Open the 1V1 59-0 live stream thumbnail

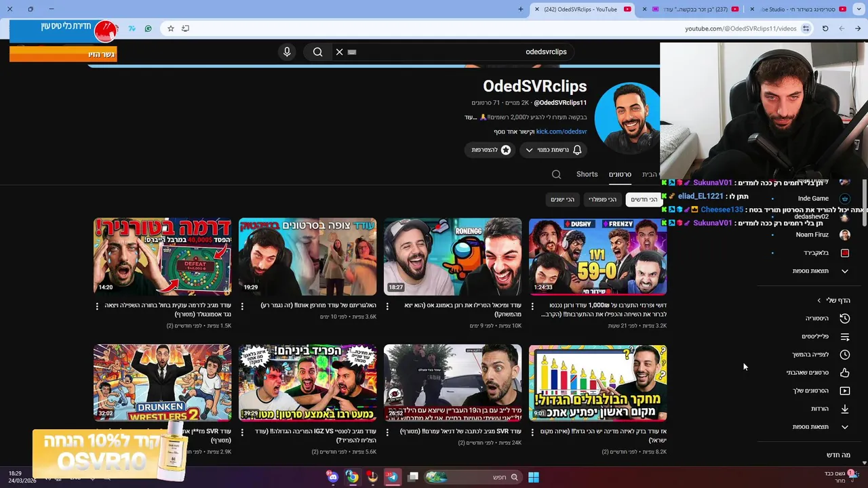coord(597,256)
